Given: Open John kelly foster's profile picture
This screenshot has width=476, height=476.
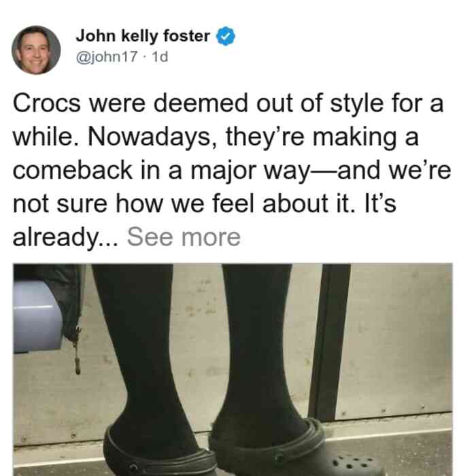Looking at the screenshot, I should click(x=36, y=50).
